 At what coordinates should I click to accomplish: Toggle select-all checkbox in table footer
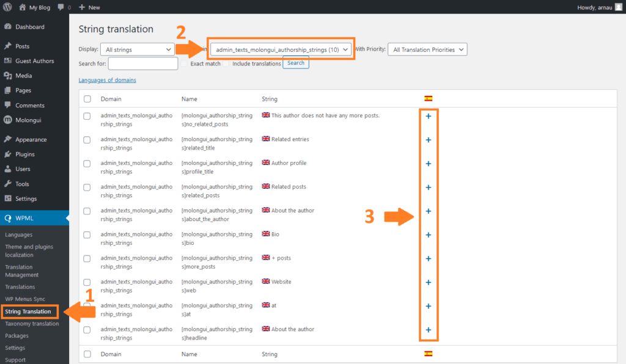(x=87, y=354)
